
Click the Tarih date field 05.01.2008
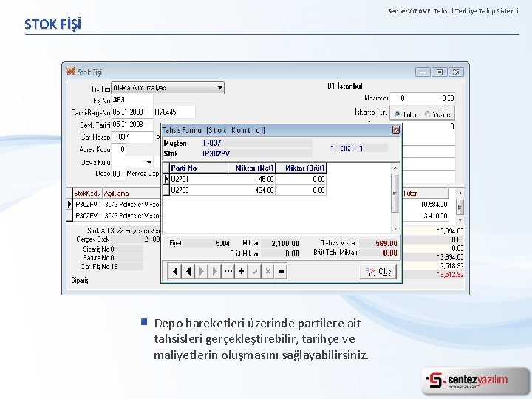(x=132, y=112)
